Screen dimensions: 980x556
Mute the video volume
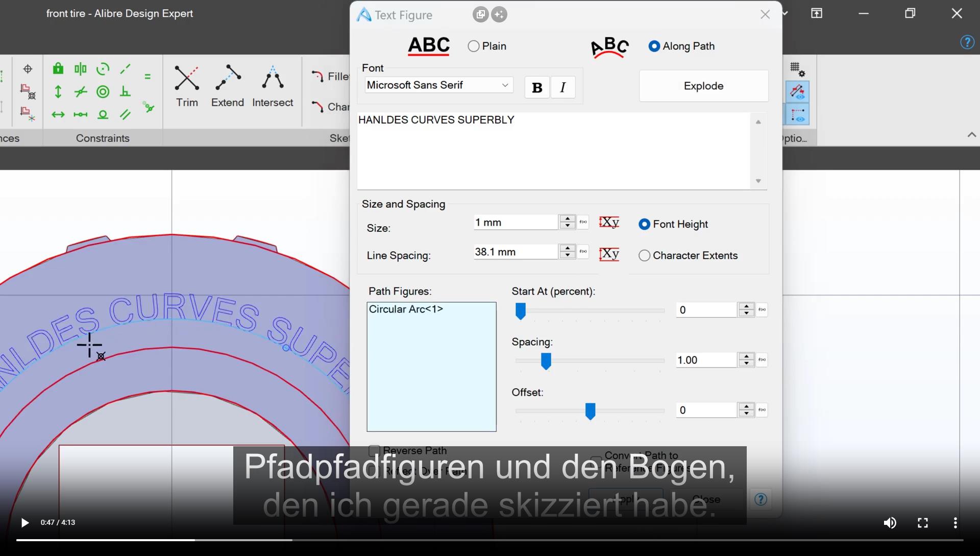point(890,523)
